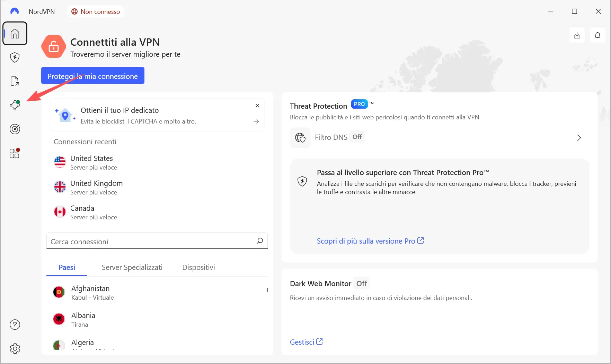Click the download updates icon
The width and height of the screenshot is (611, 364).
pyautogui.click(x=577, y=35)
